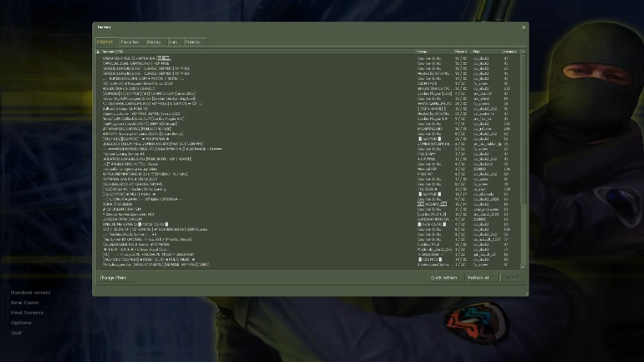This screenshot has width=644, height=362.
Task: Click Find Servers in the main menu
Action: 27,313
